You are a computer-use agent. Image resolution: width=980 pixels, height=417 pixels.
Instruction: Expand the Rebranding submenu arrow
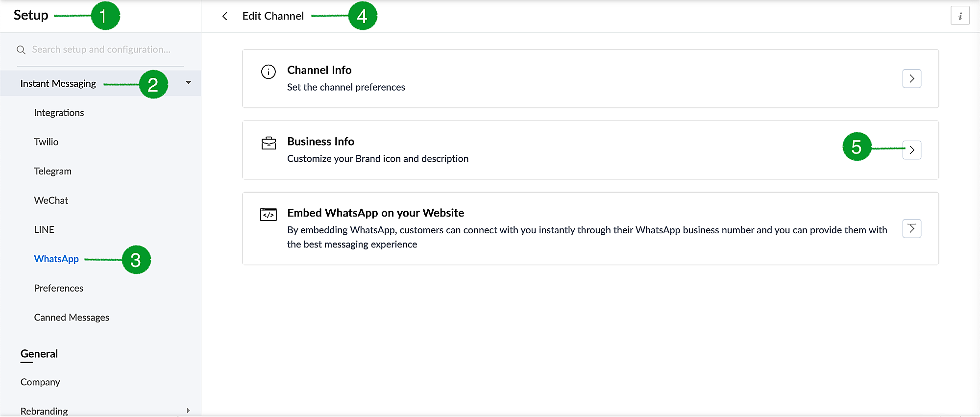[x=188, y=411]
